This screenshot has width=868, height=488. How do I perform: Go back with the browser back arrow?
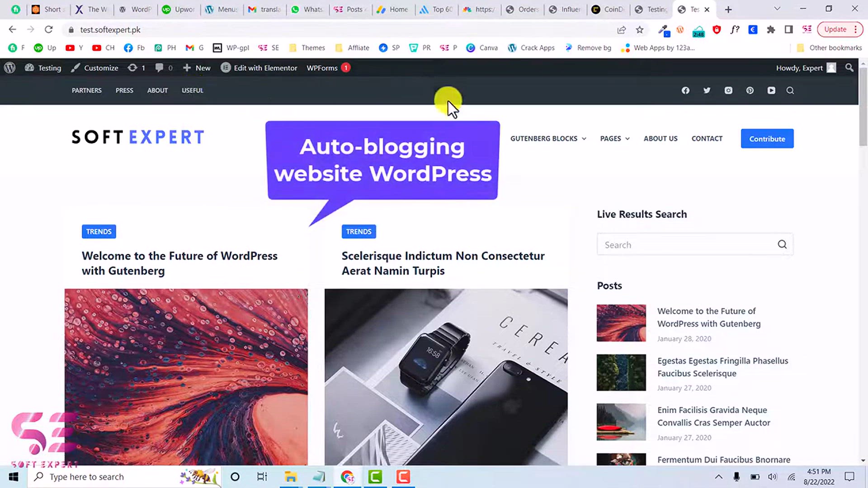click(12, 30)
